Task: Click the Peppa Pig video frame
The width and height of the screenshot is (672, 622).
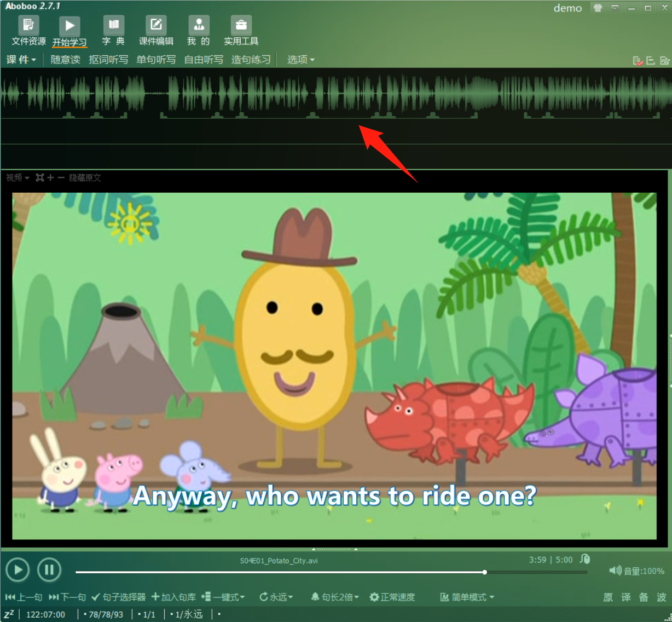Action: click(334, 366)
